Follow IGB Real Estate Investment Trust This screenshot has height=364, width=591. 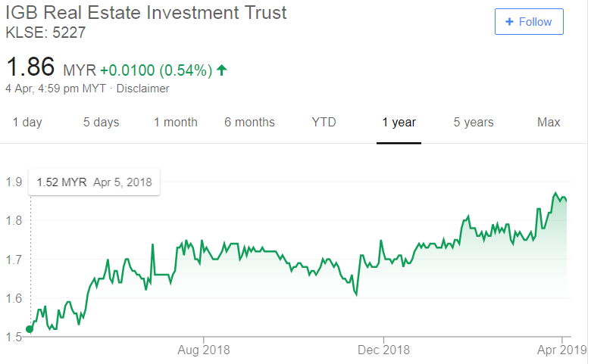pos(529,22)
